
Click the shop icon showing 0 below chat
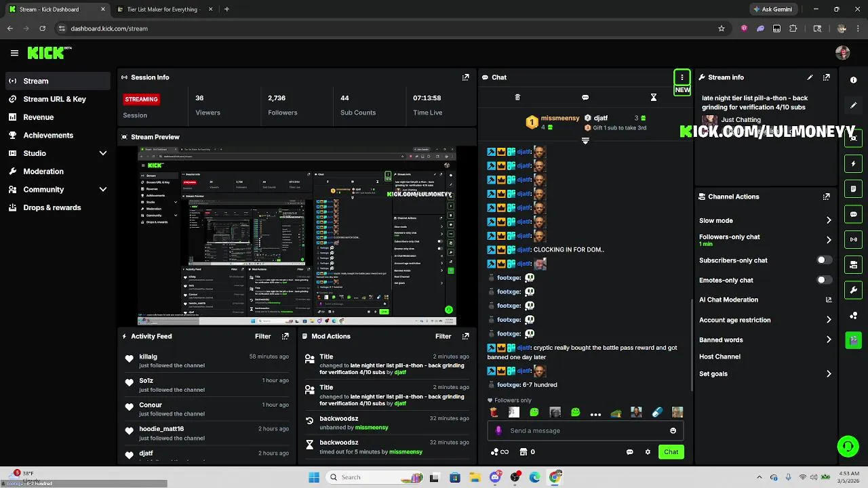point(527,452)
